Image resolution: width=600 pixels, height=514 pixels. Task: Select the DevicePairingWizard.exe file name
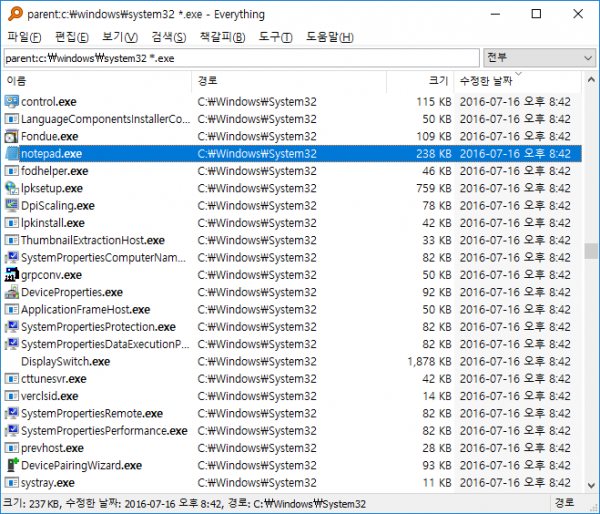[x=82, y=465]
